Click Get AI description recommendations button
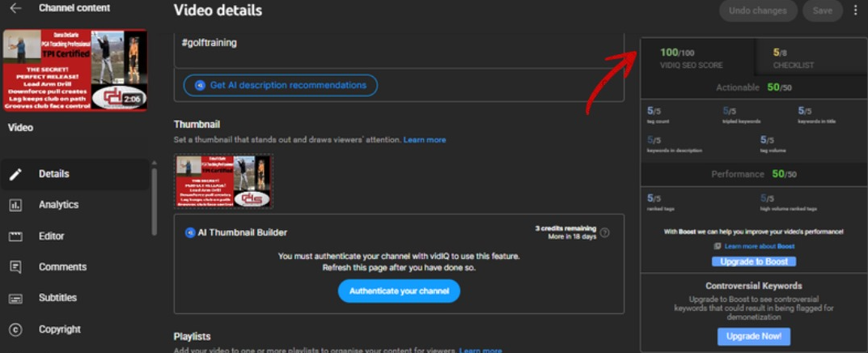868x353 pixels. pos(281,85)
